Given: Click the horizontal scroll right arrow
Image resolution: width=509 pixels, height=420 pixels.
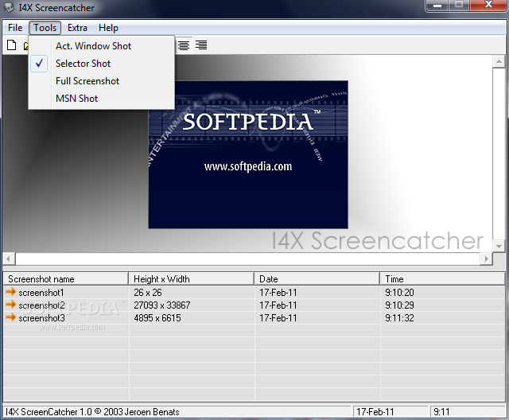Looking at the screenshot, I should 486,259.
